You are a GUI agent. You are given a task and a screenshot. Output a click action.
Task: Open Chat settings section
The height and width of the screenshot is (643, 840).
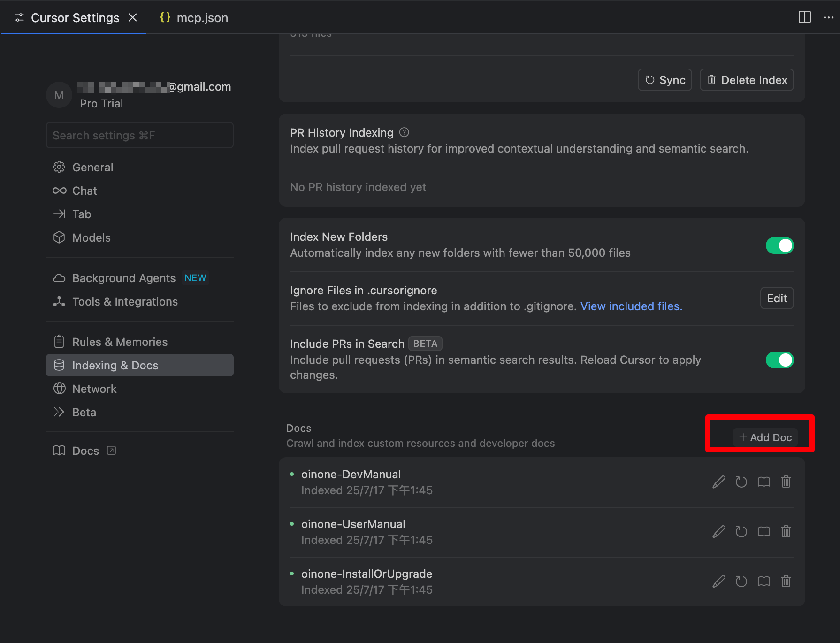[x=140, y=191]
